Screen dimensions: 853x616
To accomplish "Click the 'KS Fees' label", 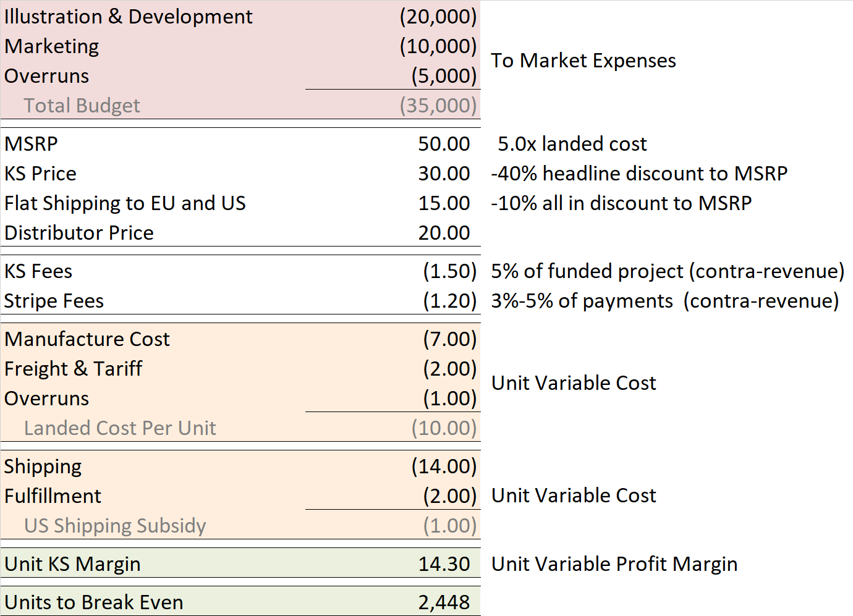I will 38,271.
